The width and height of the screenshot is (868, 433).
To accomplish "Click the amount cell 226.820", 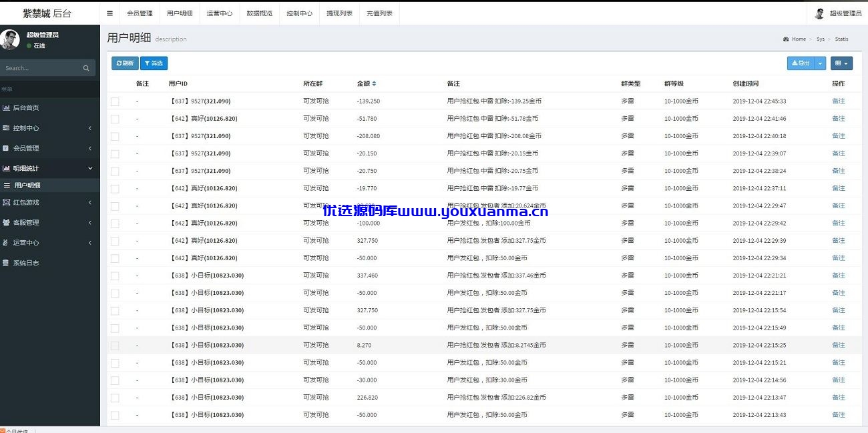I will (367, 398).
